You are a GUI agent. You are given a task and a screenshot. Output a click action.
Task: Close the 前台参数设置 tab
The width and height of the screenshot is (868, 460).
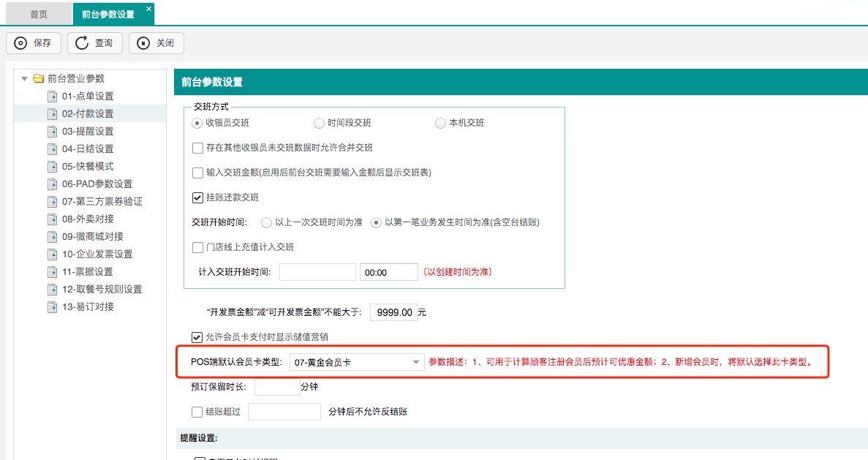tap(148, 9)
